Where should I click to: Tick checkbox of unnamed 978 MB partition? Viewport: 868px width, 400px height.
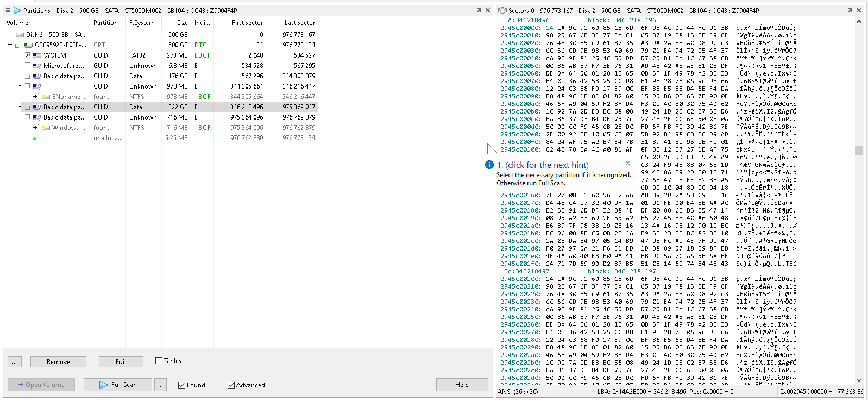[x=27, y=86]
